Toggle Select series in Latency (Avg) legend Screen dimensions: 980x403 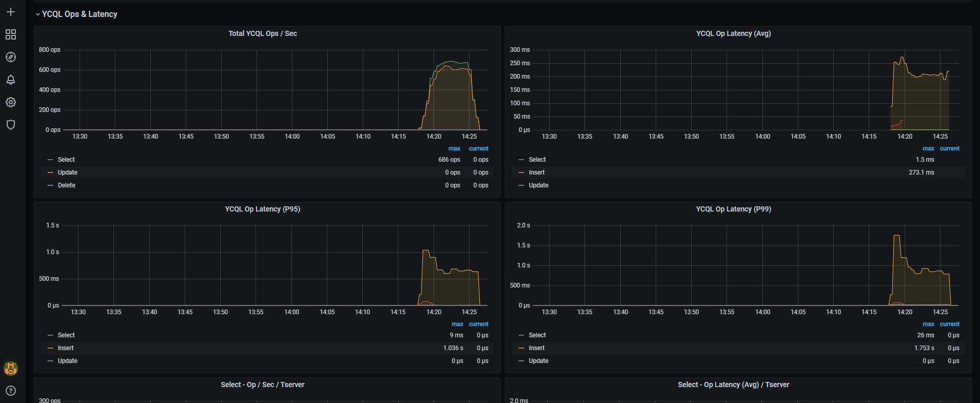click(537, 160)
